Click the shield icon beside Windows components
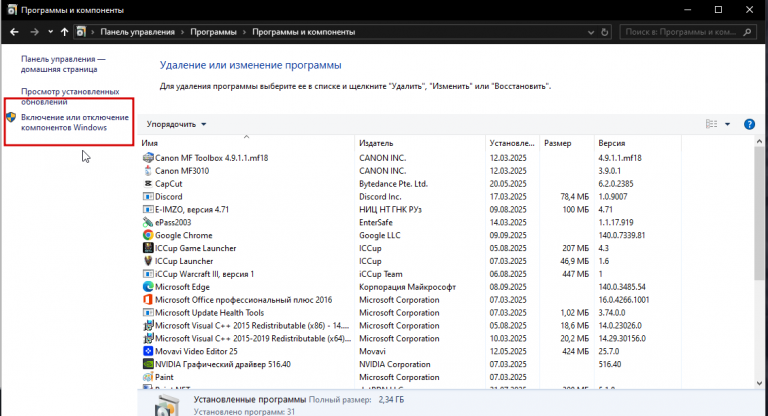768x416 pixels. [11, 118]
